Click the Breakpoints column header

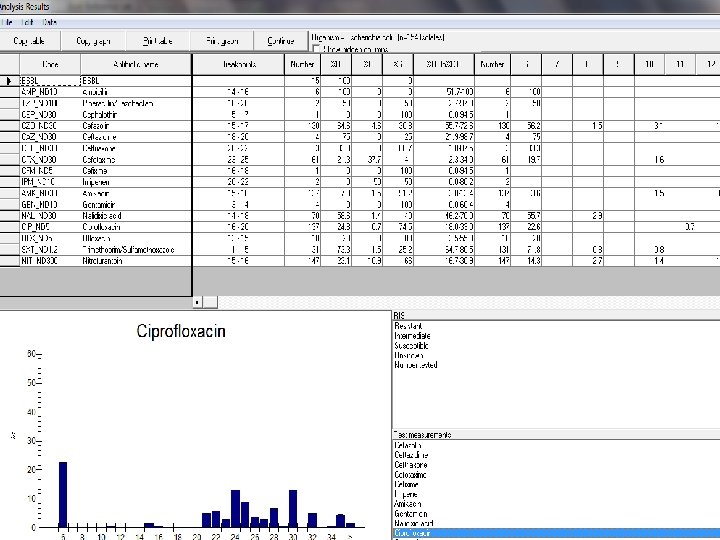(239, 64)
